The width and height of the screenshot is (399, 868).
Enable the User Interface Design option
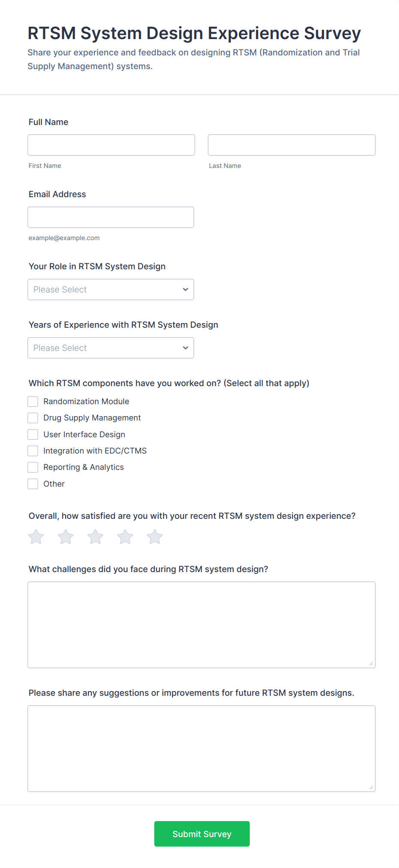[33, 434]
